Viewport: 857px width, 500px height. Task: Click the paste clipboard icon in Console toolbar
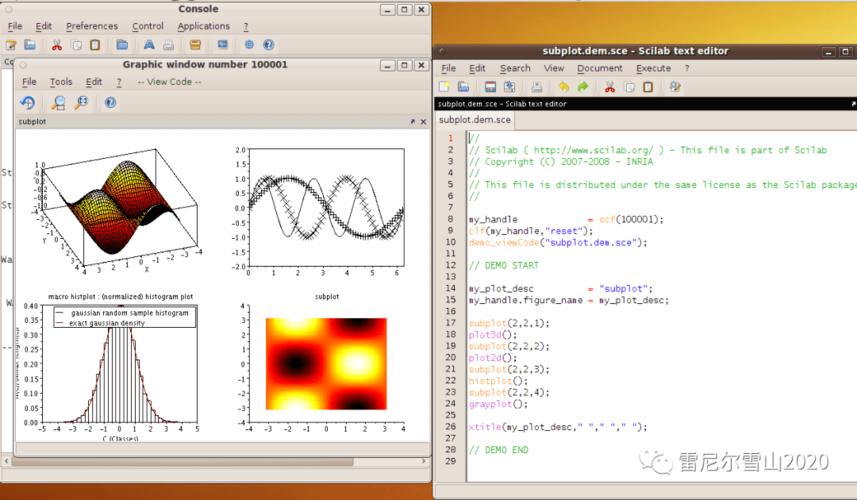click(x=95, y=45)
